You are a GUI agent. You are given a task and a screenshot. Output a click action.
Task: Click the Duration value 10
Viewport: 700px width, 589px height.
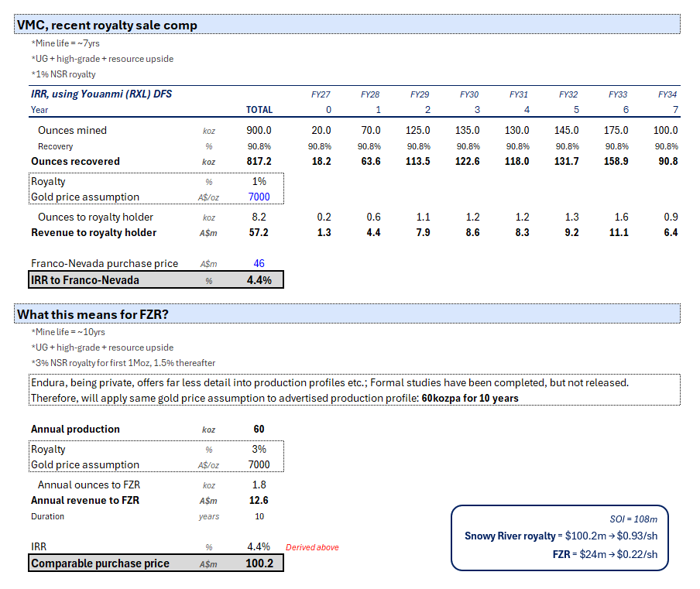pyautogui.click(x=259, y=516)
